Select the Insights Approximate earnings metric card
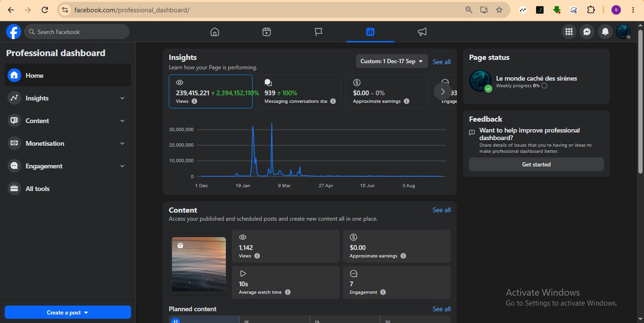This screenshot has width=644, height=323. coord(388,91)
